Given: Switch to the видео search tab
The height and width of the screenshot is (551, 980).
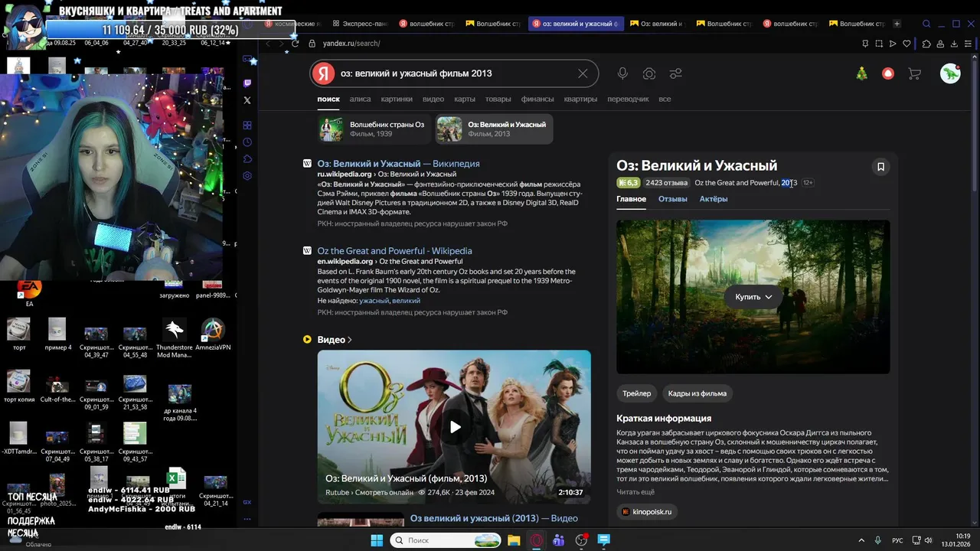Looking at the screenshot, I should 433,99.
